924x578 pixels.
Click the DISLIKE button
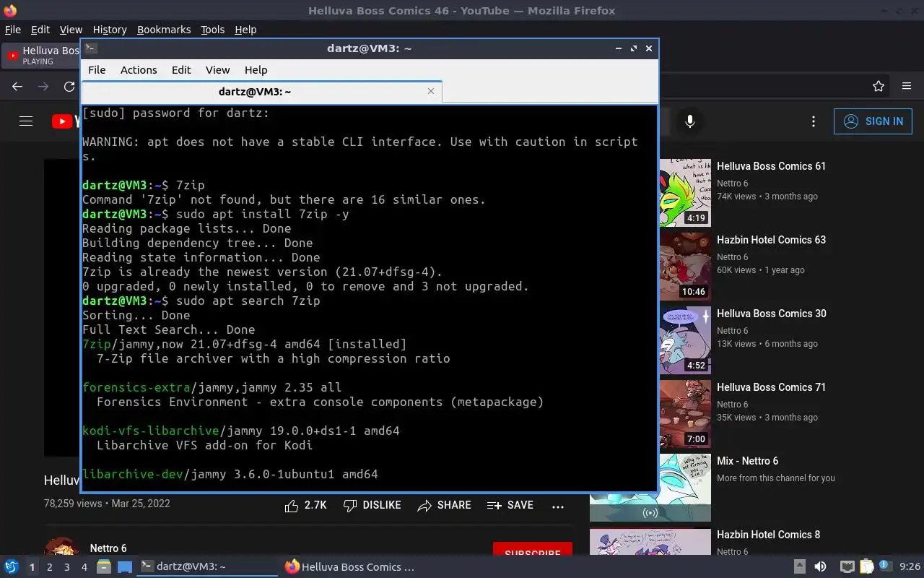pyautogui.click(x=372, y=506)
